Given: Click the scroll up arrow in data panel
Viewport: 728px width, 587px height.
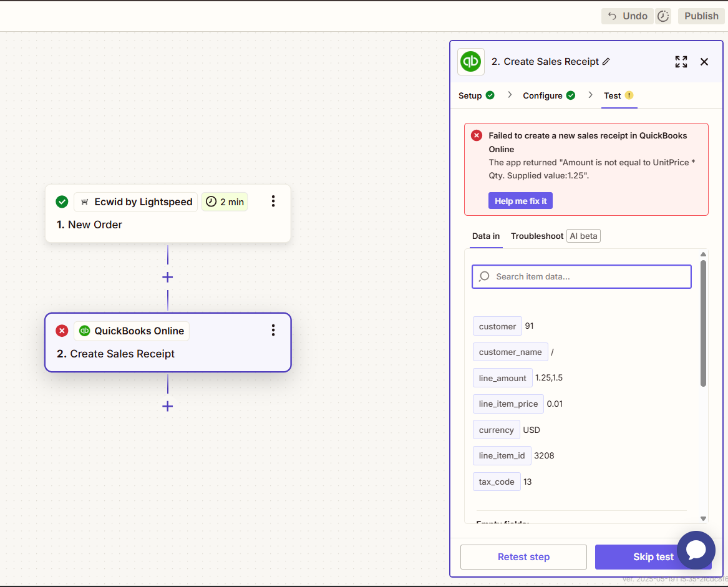Looking at the screenshot, I should pos(704,254).
